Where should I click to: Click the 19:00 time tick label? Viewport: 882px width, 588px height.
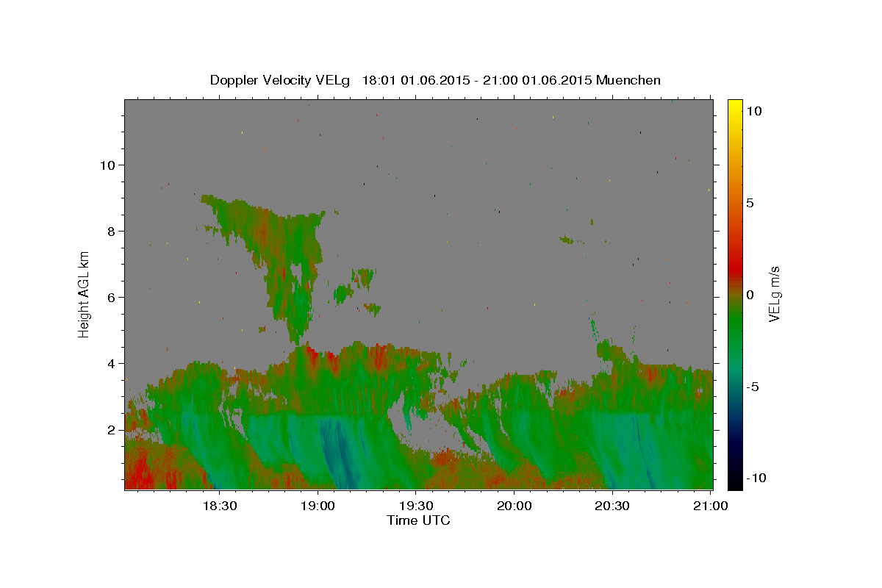(x=318, y=506)
